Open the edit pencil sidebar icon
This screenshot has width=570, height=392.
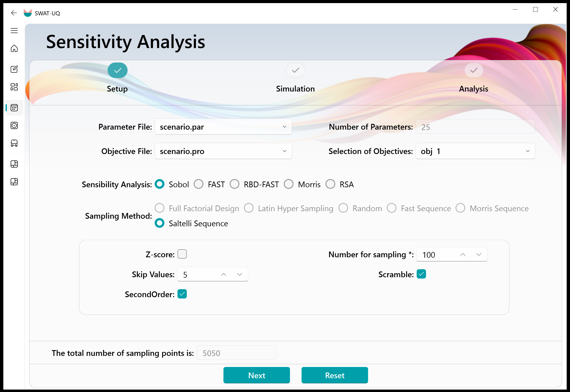14,69
